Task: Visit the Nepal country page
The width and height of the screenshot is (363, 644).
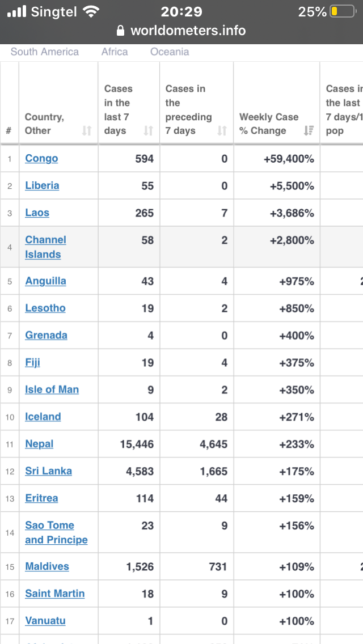Action: point(39,444)
